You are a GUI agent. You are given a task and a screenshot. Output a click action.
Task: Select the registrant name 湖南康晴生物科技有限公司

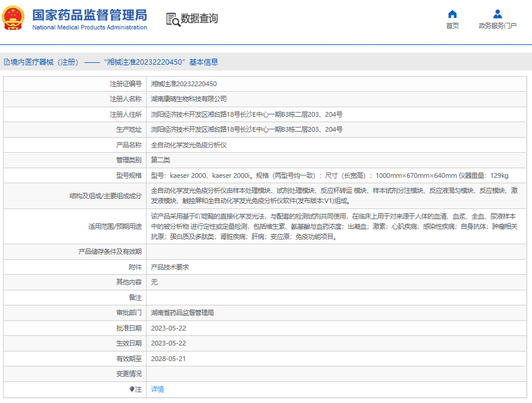[189, 99]
